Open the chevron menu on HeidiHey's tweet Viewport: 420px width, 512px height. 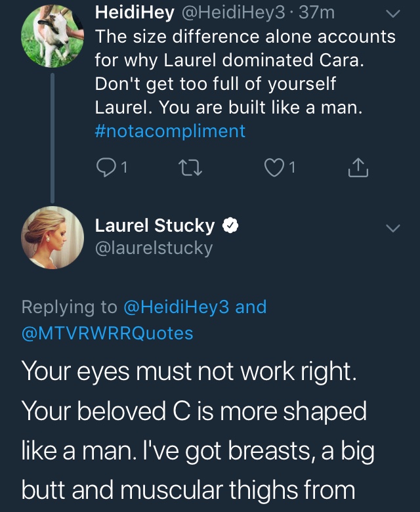[x=392, y=13]
